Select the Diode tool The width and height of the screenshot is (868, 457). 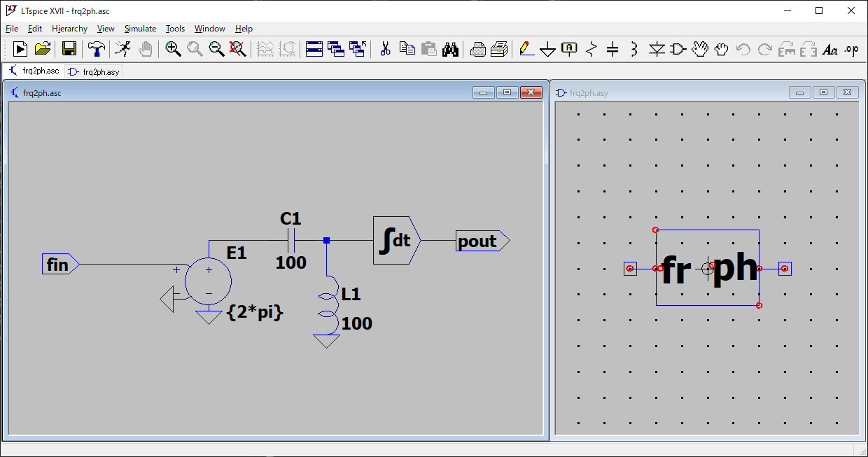click(656, 49)
